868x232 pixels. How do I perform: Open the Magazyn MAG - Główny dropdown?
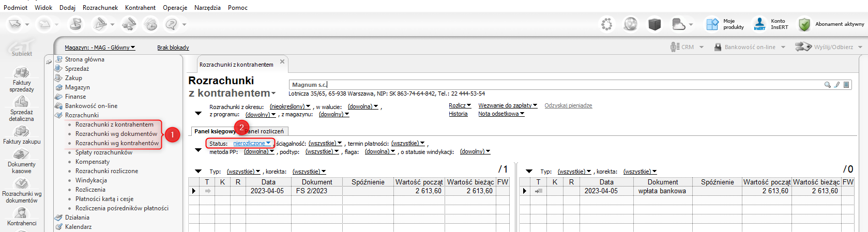[100, 48]
